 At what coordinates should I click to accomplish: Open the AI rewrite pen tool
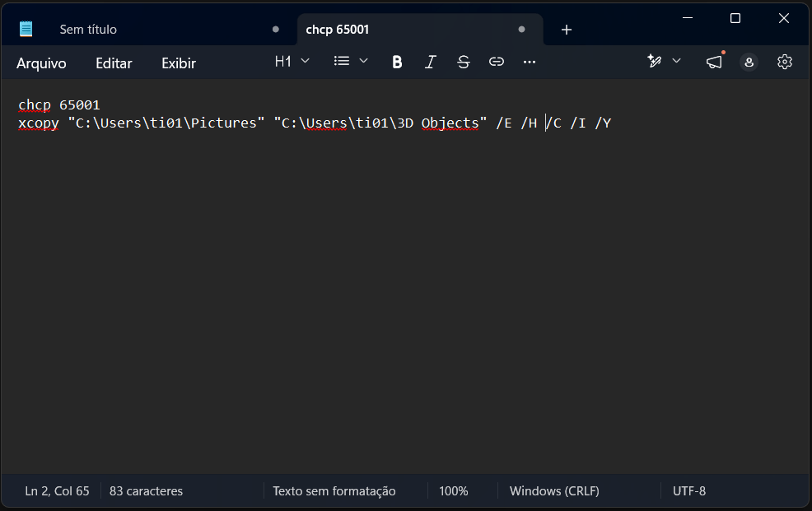pos(654,61)
